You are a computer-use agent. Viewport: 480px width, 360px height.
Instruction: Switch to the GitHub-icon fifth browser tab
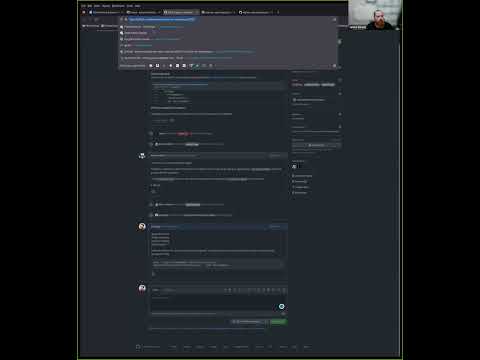pyautogui.click(x=255, y=12)
